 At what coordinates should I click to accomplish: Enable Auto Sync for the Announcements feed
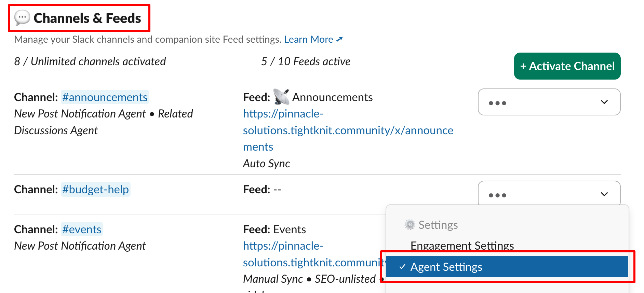[266, 164]
